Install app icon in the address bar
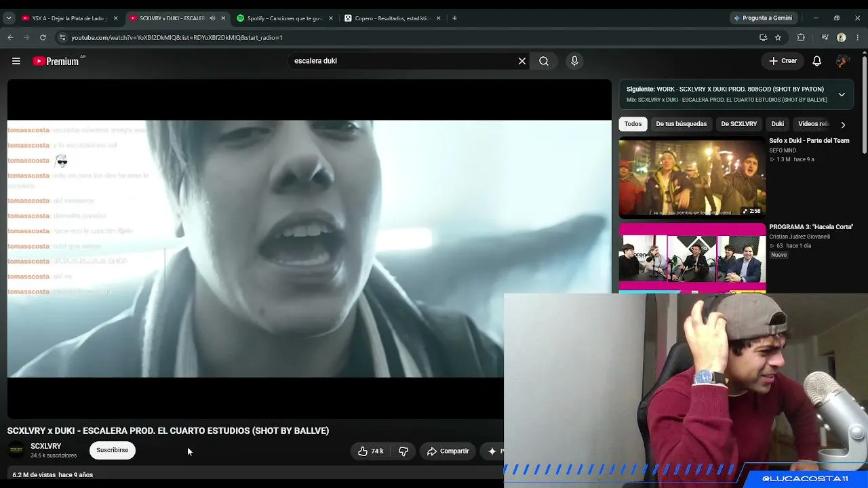 pos(763,38)
